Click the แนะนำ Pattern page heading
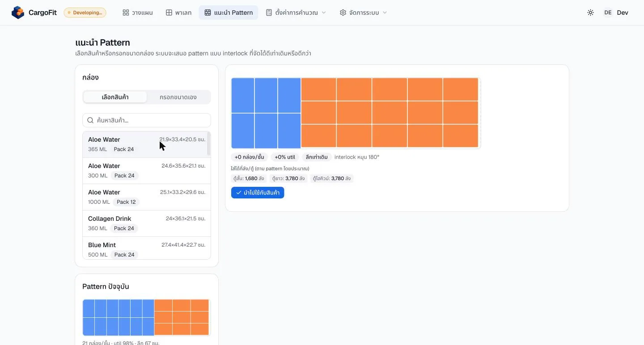Screen dimensions: 644x345 (x=103, y=43)
